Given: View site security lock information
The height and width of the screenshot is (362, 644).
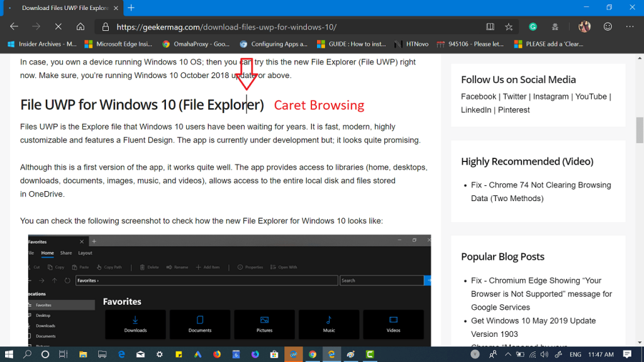Looking at the screenshot, I should click(x=106, y=27).
